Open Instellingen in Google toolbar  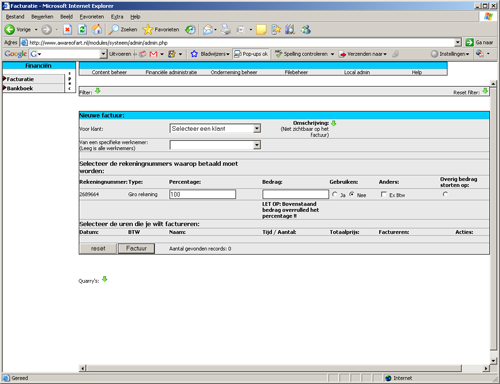pos(450,54)
